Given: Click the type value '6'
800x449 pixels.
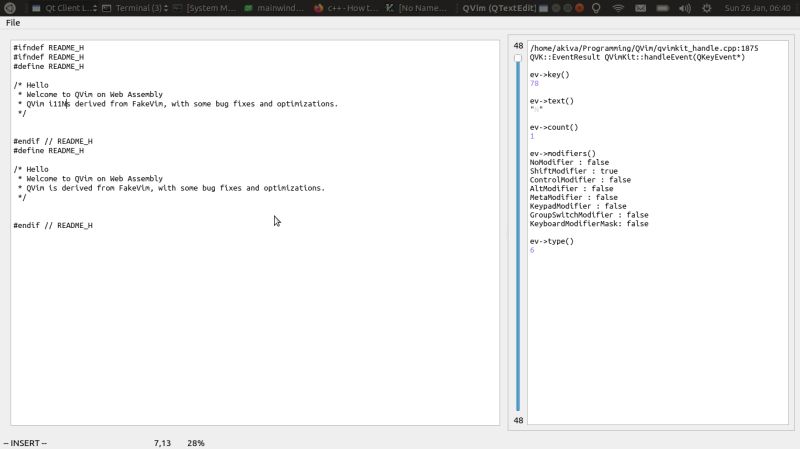Looking at the screenshot, I should click(532, 250).
